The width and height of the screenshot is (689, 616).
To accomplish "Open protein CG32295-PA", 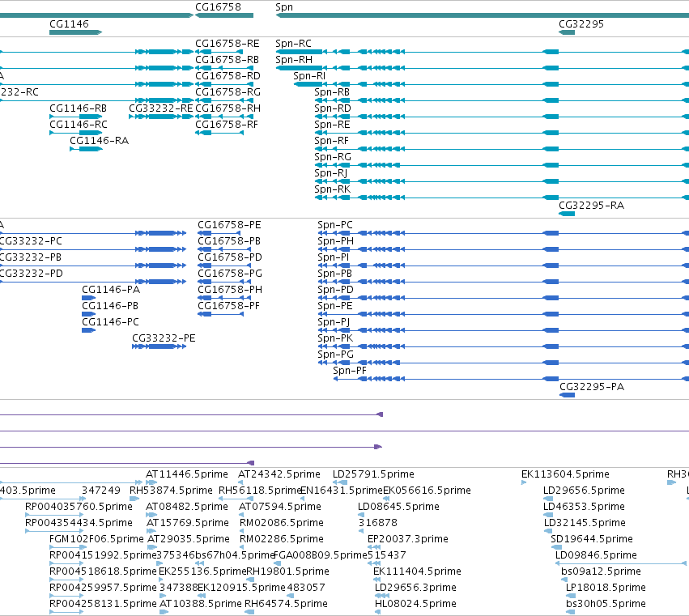I will tap(592, 387).
